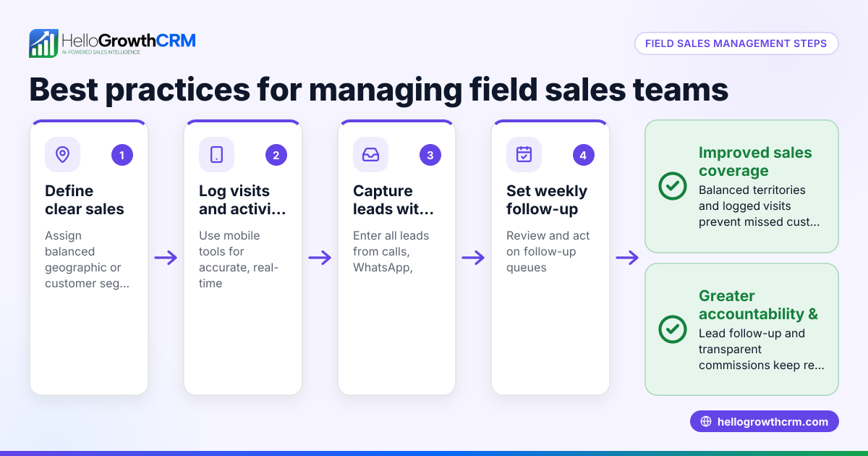Click the "Improved sales coverage" heading
The height and width of the screenshot is (456, 868).
pos(755,162)
